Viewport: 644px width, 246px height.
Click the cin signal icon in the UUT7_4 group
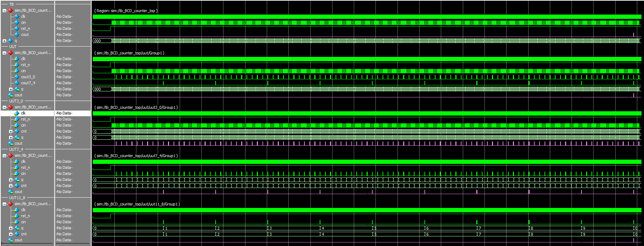(17, 174)
